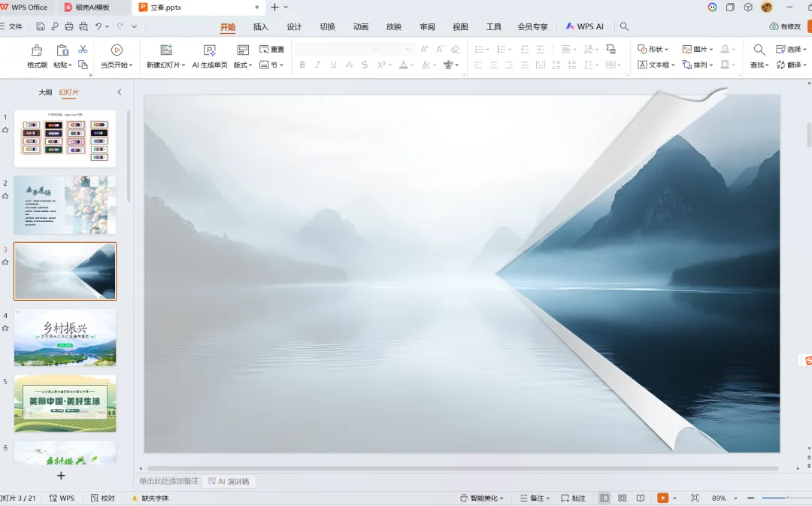
Task: Toggle star marker beside slide 3
Action: click(x=5, y=262)
